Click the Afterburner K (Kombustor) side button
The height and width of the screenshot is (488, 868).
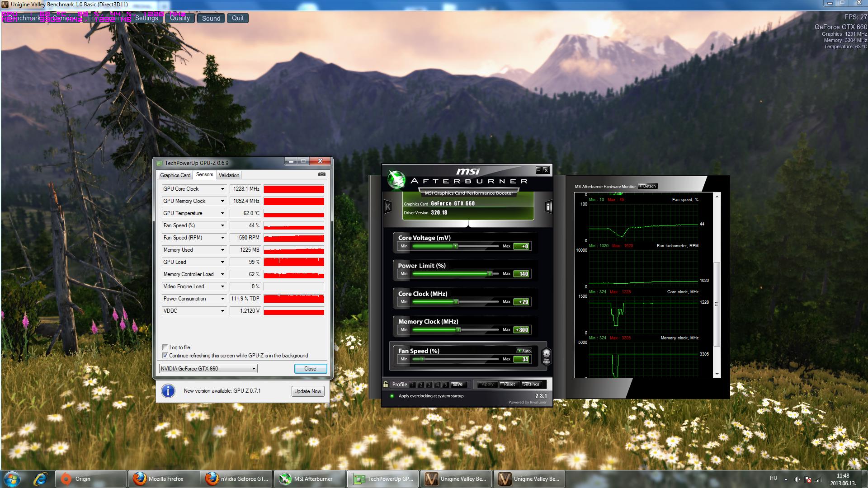(x=387, y=207)
